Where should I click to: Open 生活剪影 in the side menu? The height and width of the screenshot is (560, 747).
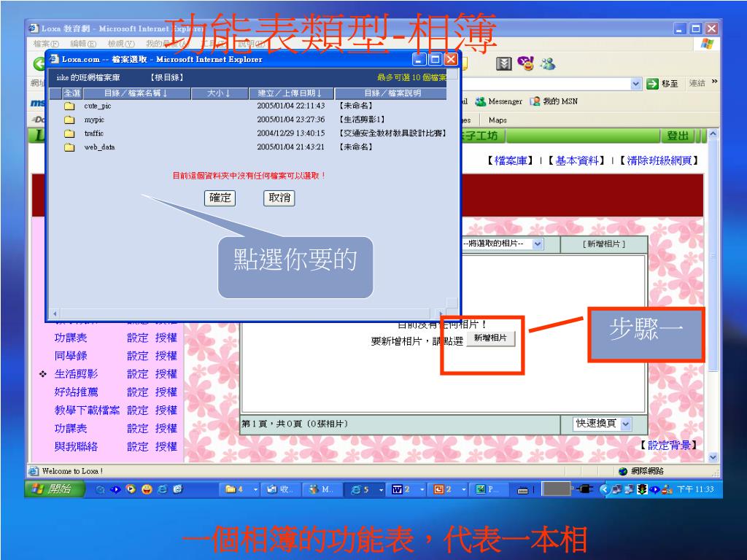(x=76, y=374)
